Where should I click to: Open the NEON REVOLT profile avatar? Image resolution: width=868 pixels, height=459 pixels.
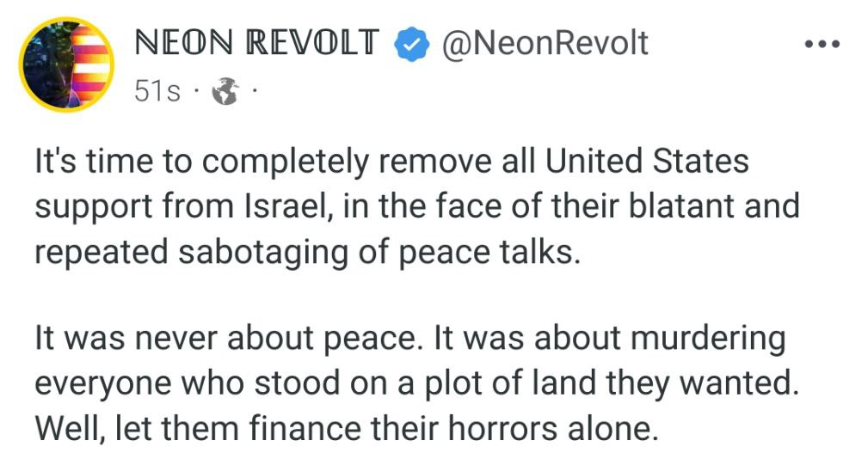(65, 64)
